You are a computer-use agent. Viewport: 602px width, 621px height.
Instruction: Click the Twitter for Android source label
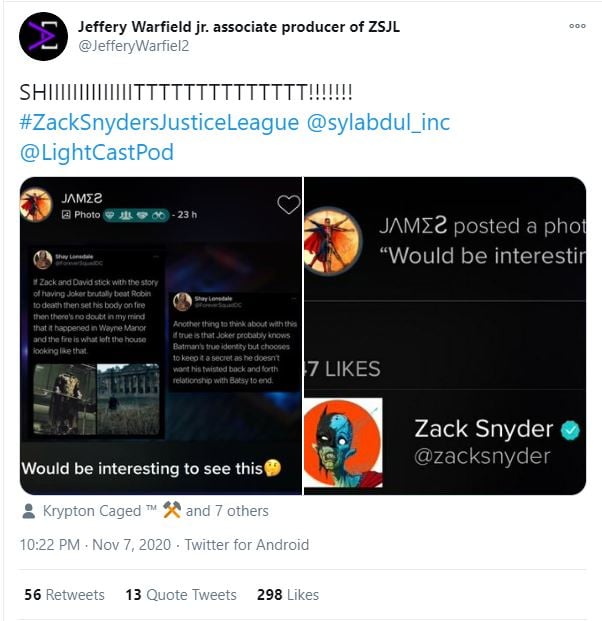point(247,545)
